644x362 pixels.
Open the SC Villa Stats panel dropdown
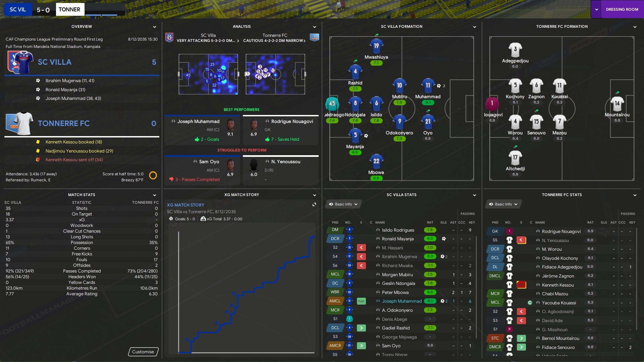[475, 195]
